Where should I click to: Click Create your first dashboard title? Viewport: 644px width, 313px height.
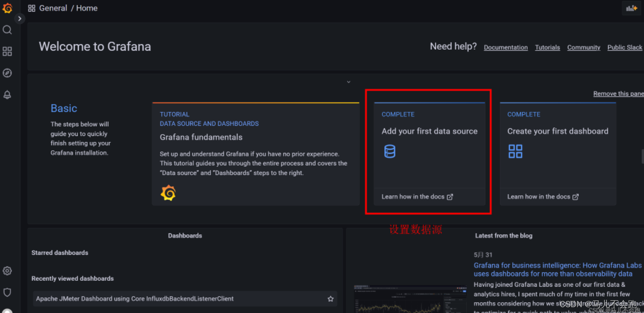558,131
